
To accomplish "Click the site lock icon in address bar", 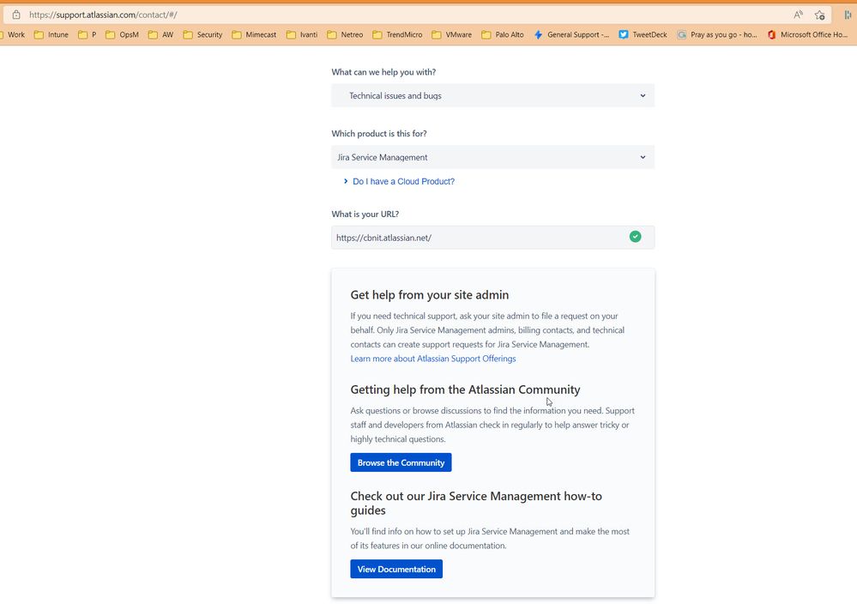I will pos(16,15).
